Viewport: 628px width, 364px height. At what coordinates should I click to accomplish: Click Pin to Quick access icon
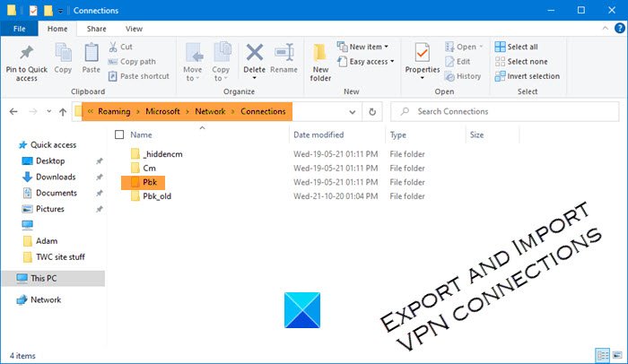click(26, 53)
